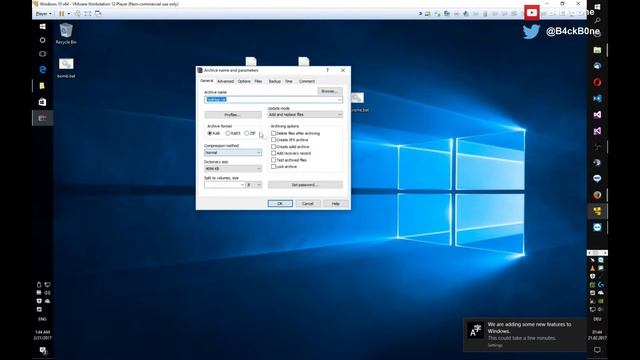Screen dimensions: 640x360
Task: Click VMware Player icon in host taskbar
Action: tap(597, 211)
